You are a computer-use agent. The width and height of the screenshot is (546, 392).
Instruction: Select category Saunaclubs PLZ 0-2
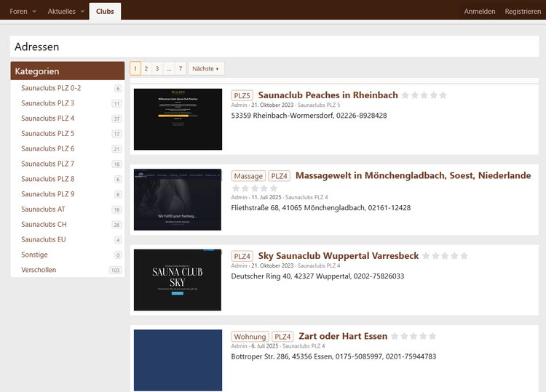[51, 88]
